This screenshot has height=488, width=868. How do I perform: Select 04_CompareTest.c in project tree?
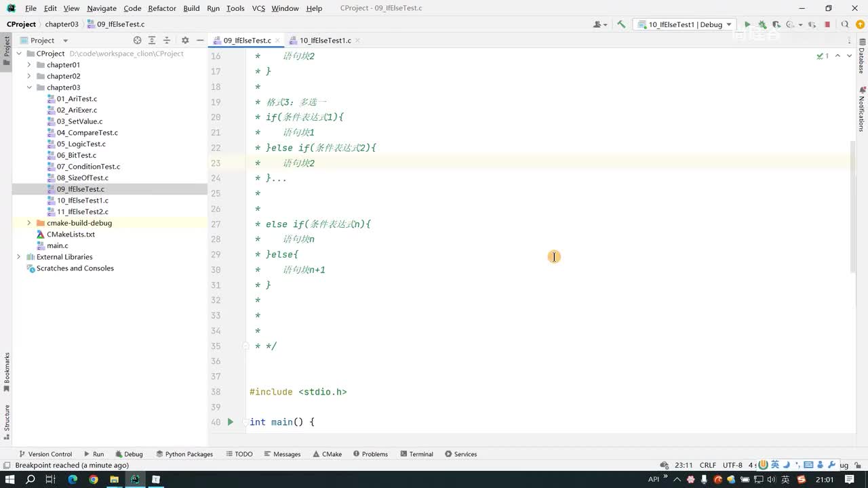click(87, 133)
